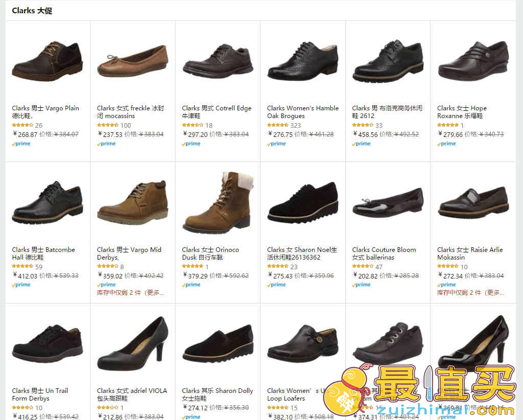
Task: Click the Clarks 女 Sharon Noel title link
Action: (x=302, y=253)
